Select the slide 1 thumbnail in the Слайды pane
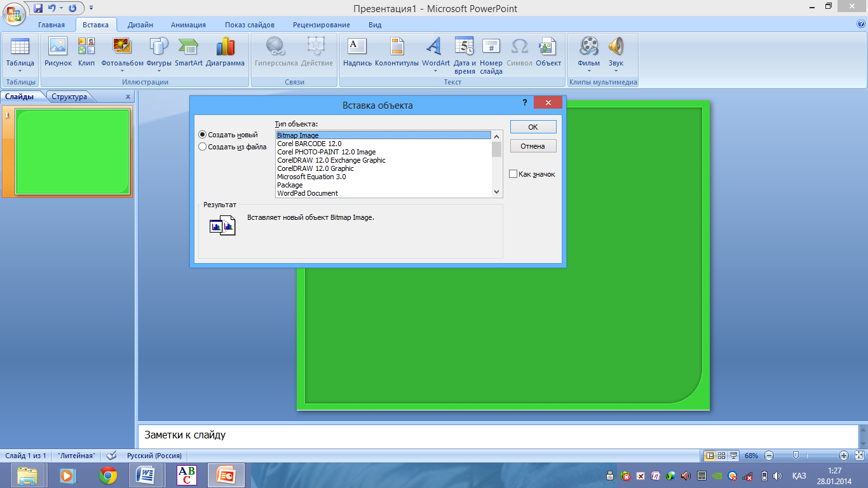This screenshot has width=868, height=488. click(72, 151)
